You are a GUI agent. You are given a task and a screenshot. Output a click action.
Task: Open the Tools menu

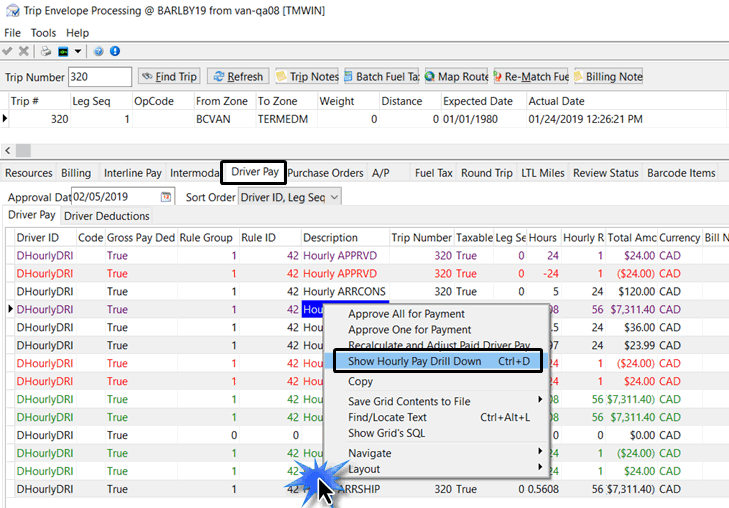pyautogui.click(x=43, y=33)
